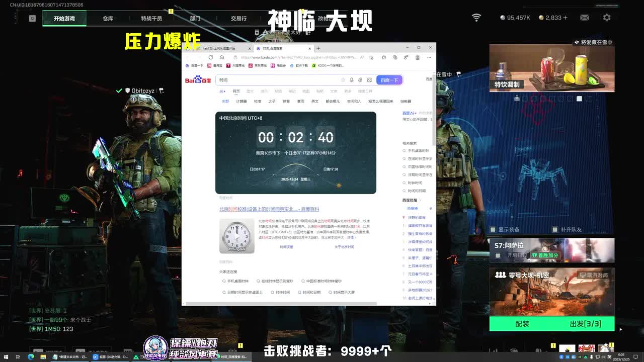Select the Ai+ search tab
Image resolution: width=644 pixels, height=362 pixels.
point(222,92)
